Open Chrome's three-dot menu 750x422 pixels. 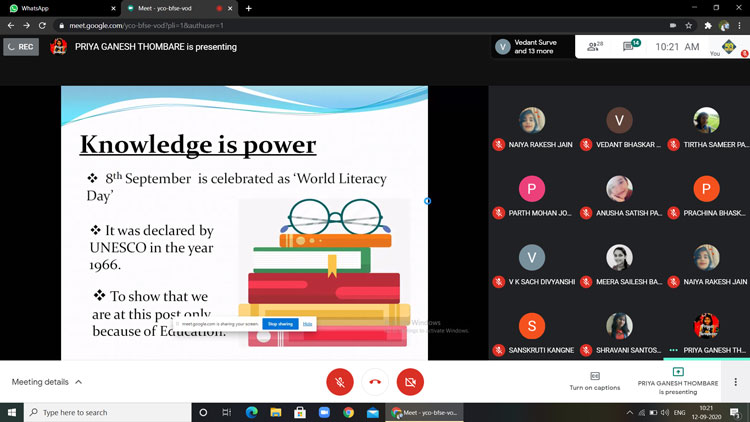click(x=740, y=25)
